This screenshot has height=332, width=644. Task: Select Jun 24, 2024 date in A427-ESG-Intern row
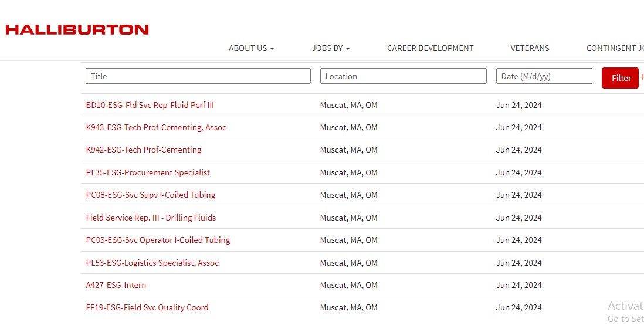pyautogui.click(x=518, y=285)
